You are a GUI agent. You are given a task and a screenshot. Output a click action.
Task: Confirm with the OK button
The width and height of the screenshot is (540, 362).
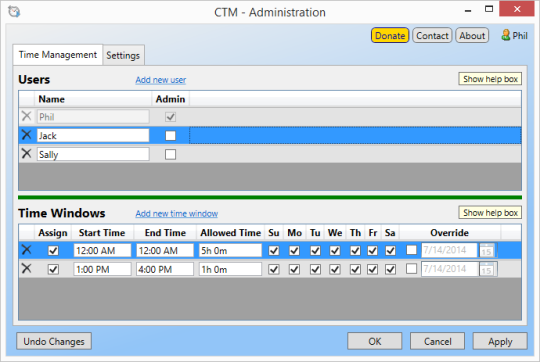click(375, 341)
